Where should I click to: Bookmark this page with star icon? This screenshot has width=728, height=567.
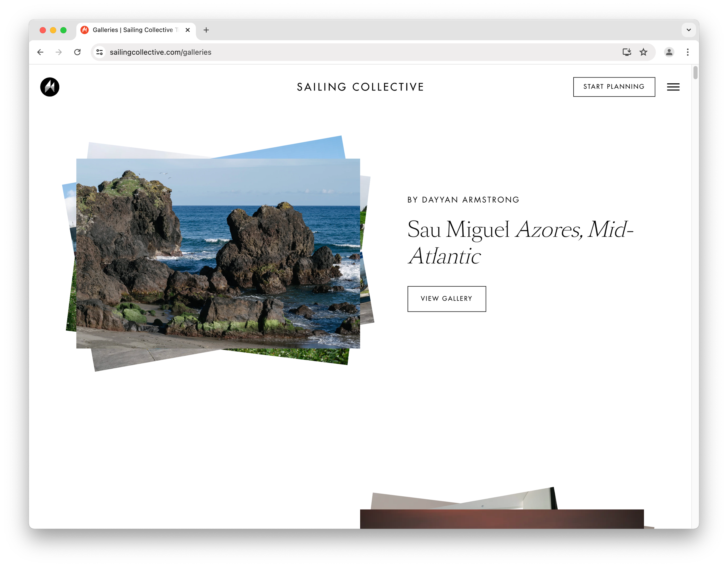643,52
